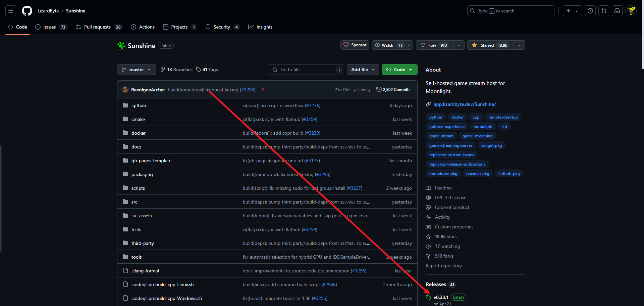Open the app.lizardbyte.dev/Sunshine/ website link
This screenshot has height=306, width=644.
(x=465, y=104)
